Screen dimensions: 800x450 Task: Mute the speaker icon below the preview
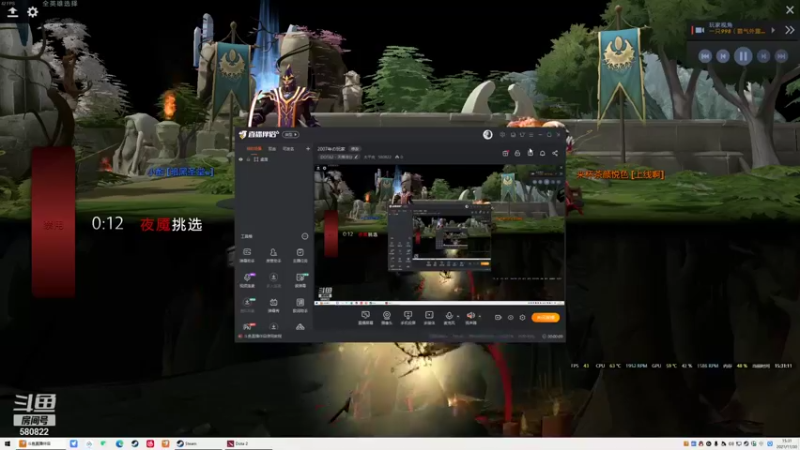coord(470,317)
